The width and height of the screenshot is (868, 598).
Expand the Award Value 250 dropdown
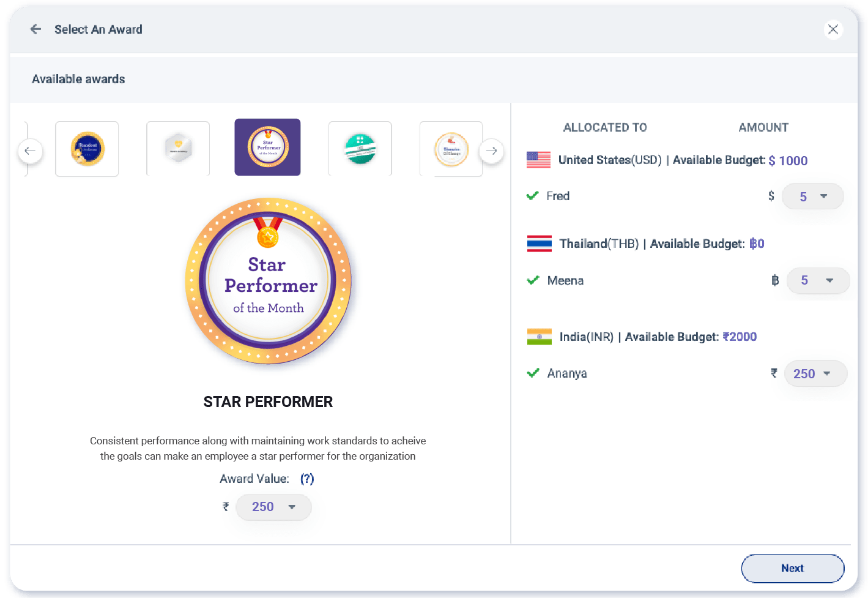tap(273, 507)
